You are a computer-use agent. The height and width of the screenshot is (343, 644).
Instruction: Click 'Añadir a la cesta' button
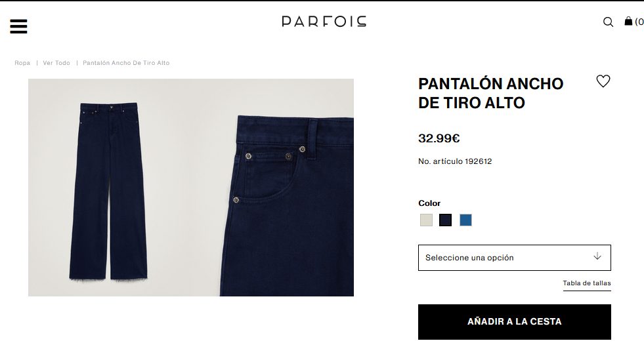point(514,321)
